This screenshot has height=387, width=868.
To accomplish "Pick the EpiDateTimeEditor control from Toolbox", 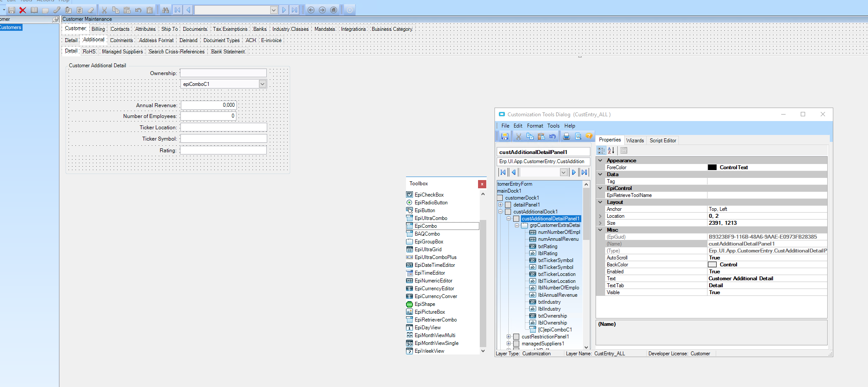I will pyautogui.click(x=434, y=265).
